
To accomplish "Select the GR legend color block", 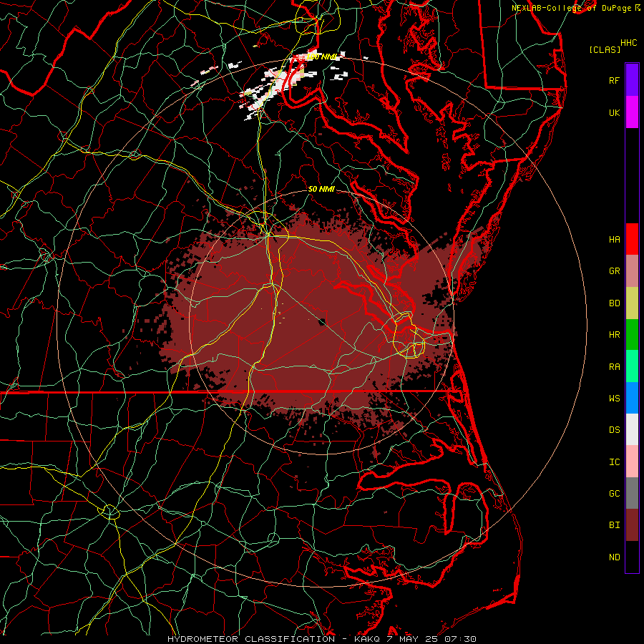I will (x=632, y=271).
